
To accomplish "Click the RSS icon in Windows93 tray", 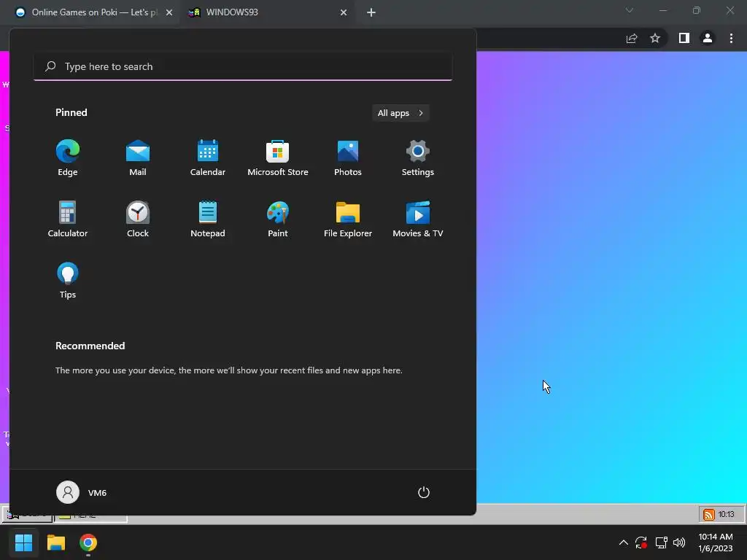I will pyautogui.click(x=709, y=515).
